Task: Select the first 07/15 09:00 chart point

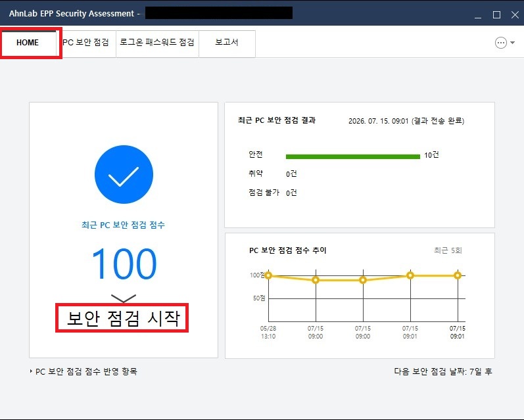Action: click(x=316, y=280)
